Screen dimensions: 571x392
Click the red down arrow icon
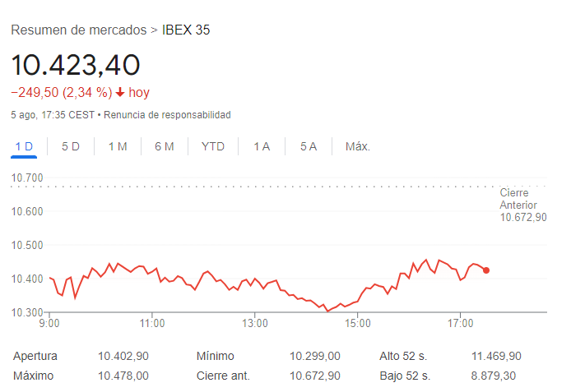pyautogui.click(x=120, y=93)
